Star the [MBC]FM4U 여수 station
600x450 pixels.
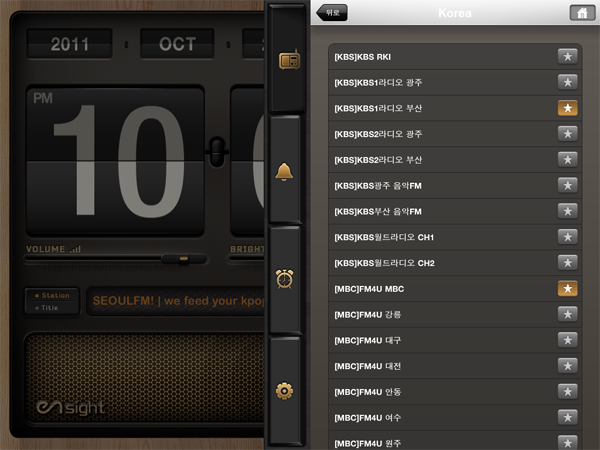coord(567,417)
